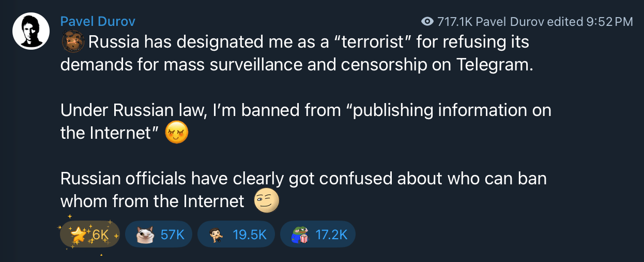Add to the 6K star reaction count
644x262 pixels.
(x=90, y=235)
